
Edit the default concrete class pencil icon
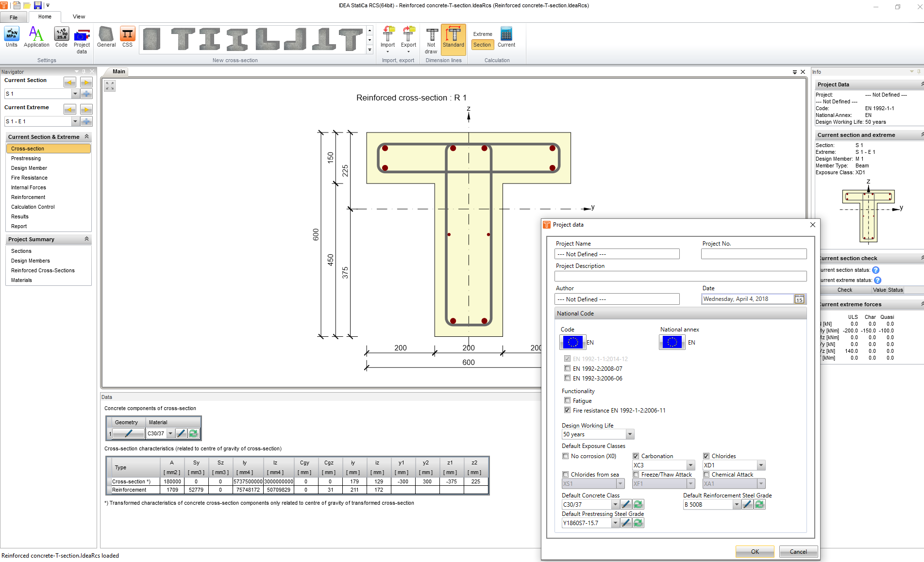pos(626,505)
